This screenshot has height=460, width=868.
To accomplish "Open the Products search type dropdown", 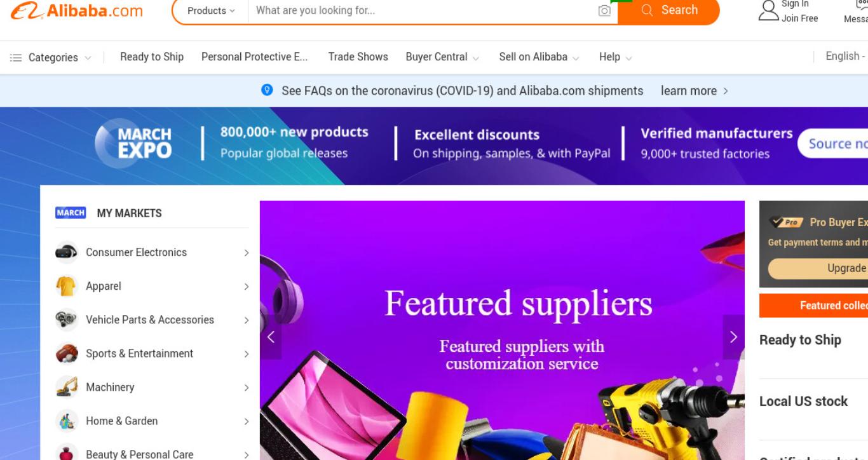I will [x=211, y=11].
